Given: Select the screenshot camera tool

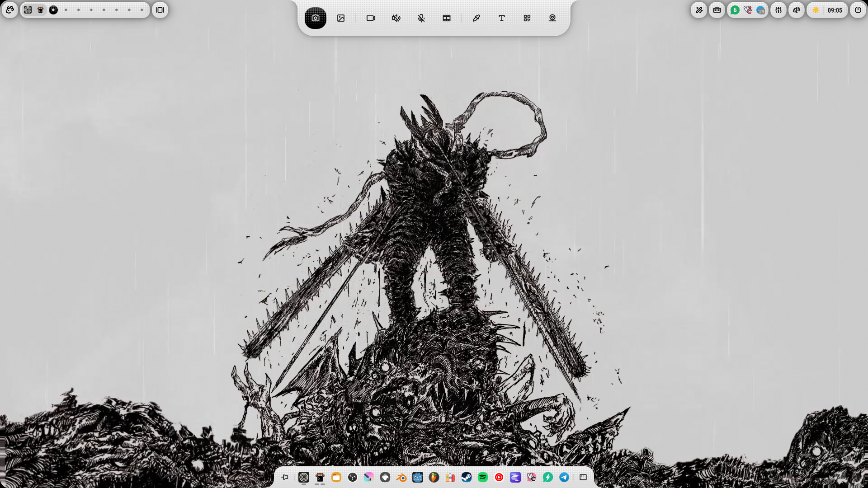Looking at the screenshot, I should [x=315, y=18].
